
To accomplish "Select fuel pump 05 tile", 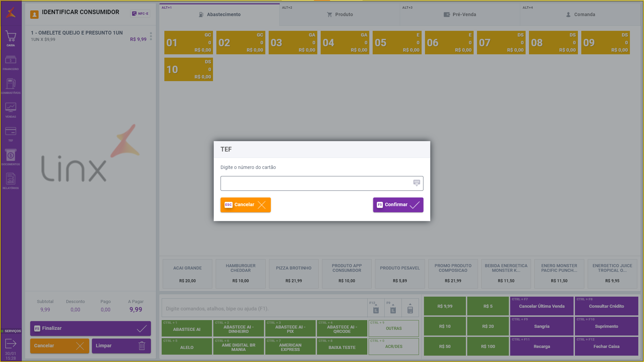I will click(x=397, y=43).
